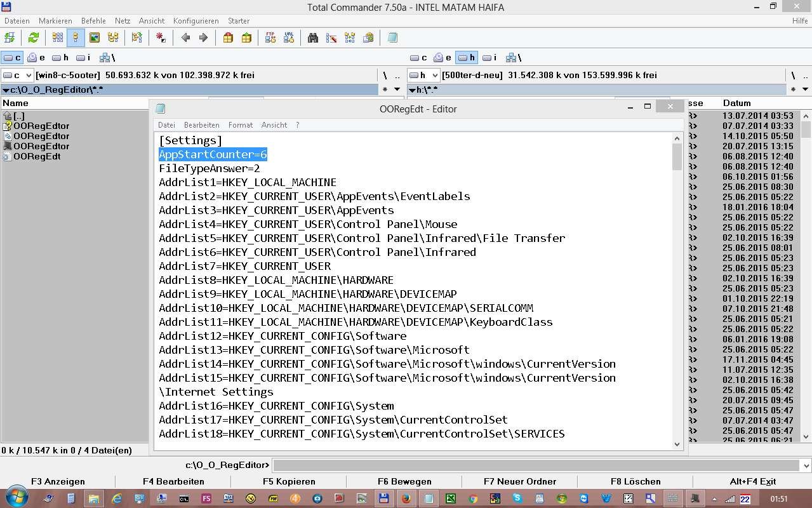Click the first toolbar icon with green arrows

point(10,38)
